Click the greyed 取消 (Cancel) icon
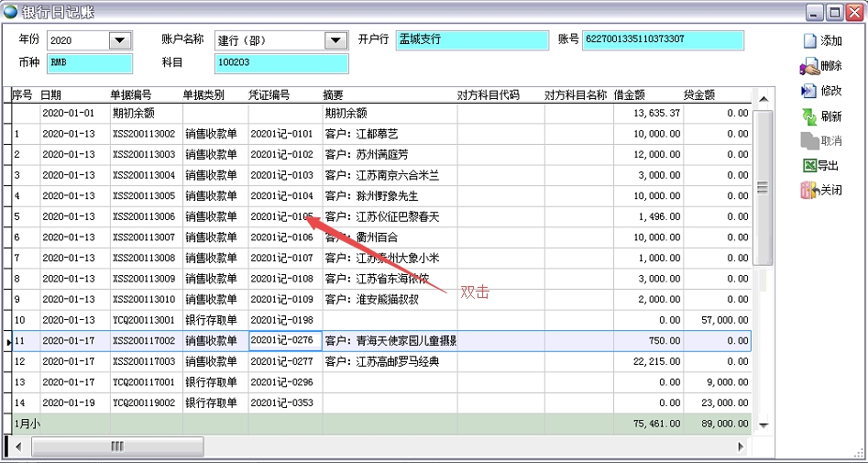868x463 pixels. pos(809,141)
